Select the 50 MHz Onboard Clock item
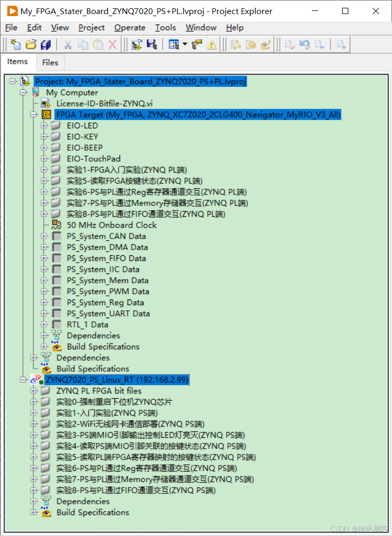 click(x=112, y=225)
